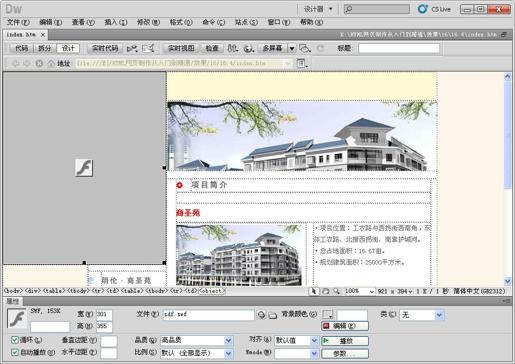This screenshot has width=515, height=364.
Task: Enable 检查 (Inspect) mode
Action: pyautogui.click(x=212, y=48)
